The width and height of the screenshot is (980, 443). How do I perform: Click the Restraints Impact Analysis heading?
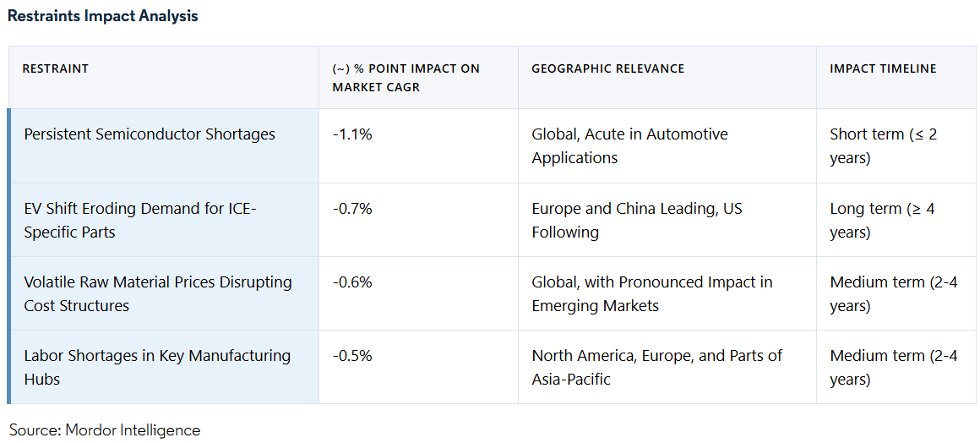[102, 16]
